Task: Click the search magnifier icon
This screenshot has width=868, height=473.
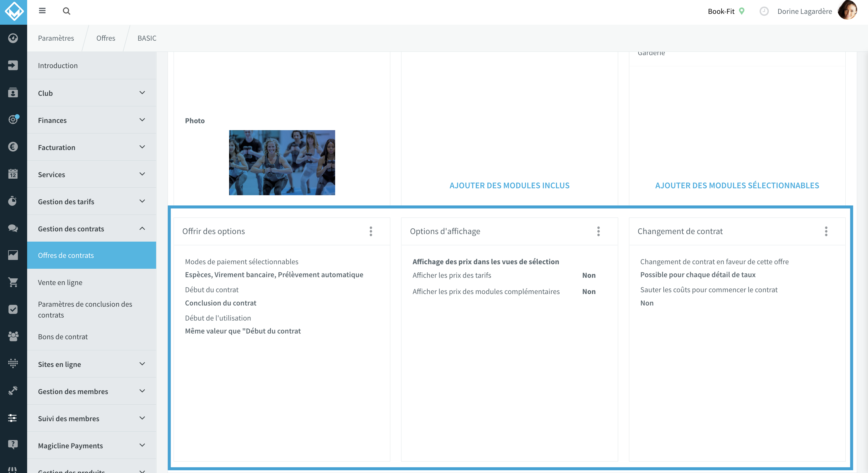Action: [66, 11]
